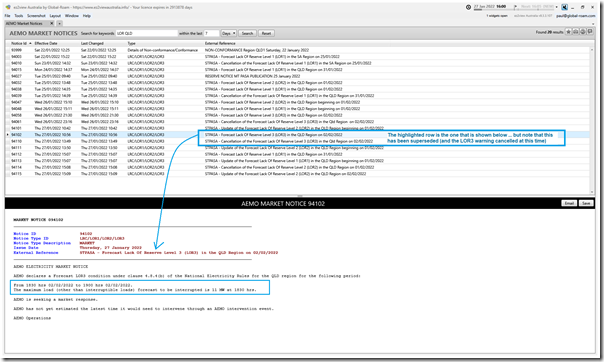The height and width of the screenshot is (362, 604).
Task: Click the Save button for notice 94102
Action: point(586,203)
